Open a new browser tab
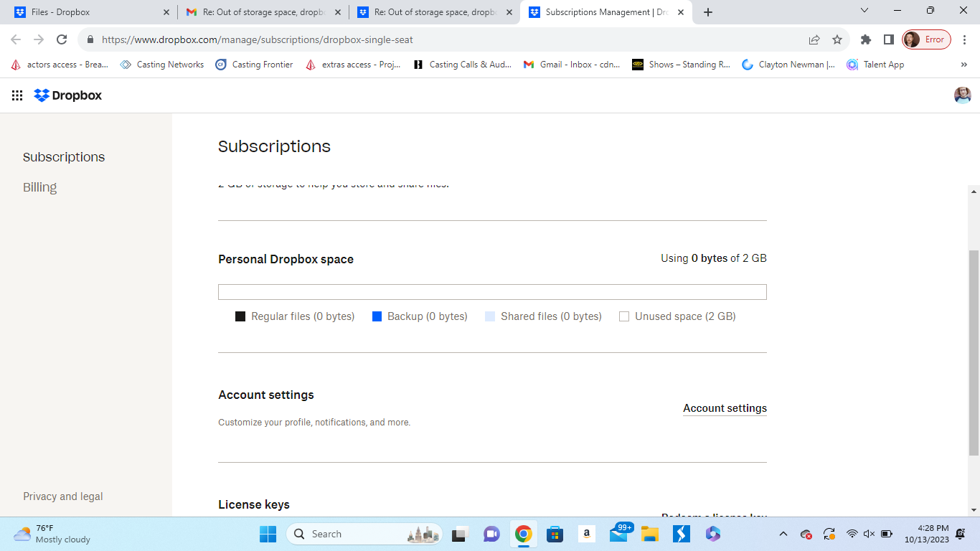The image size is (980, 551). [x=708, y=12]
